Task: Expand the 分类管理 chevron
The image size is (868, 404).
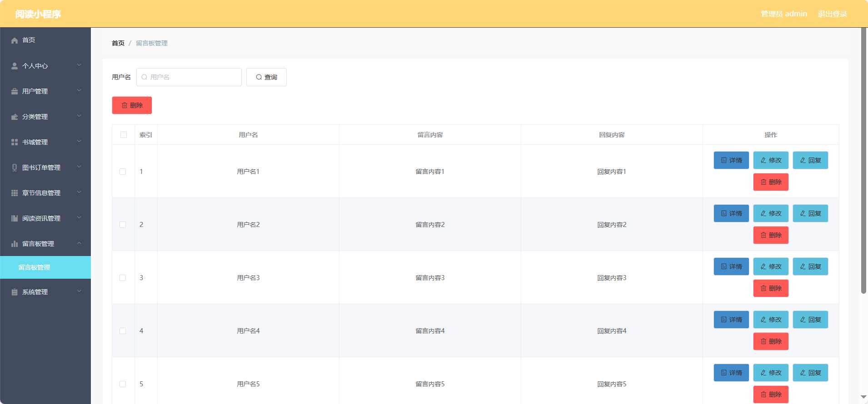Action: click(79, 116)
